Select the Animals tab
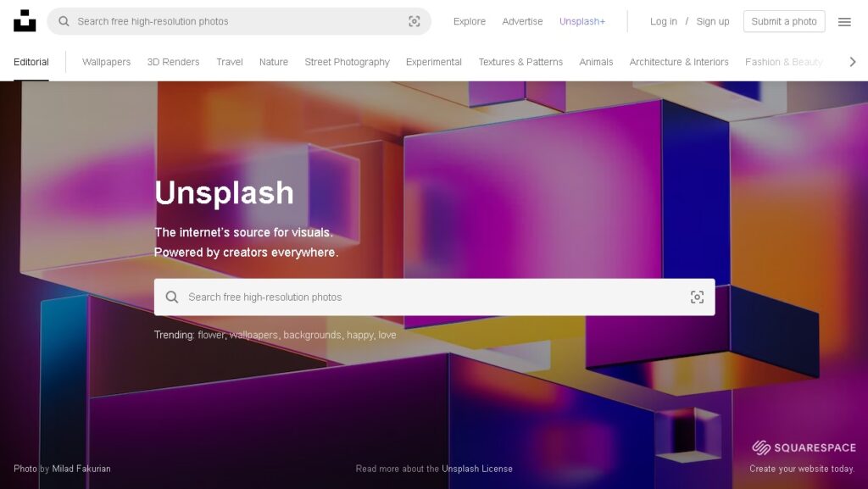The height and width of the screenshot is (489, 868). [596, 62]
